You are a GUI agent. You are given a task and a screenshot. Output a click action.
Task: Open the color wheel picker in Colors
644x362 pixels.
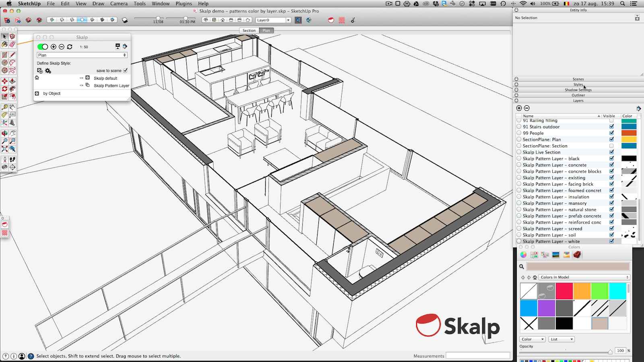(x=523, y=255)
